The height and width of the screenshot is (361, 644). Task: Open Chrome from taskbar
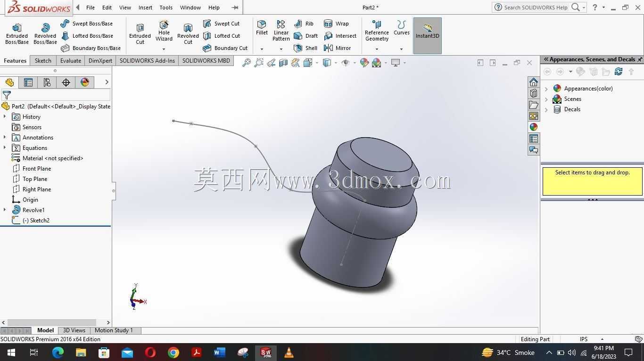pyautogui.click(x=173, y=353)
